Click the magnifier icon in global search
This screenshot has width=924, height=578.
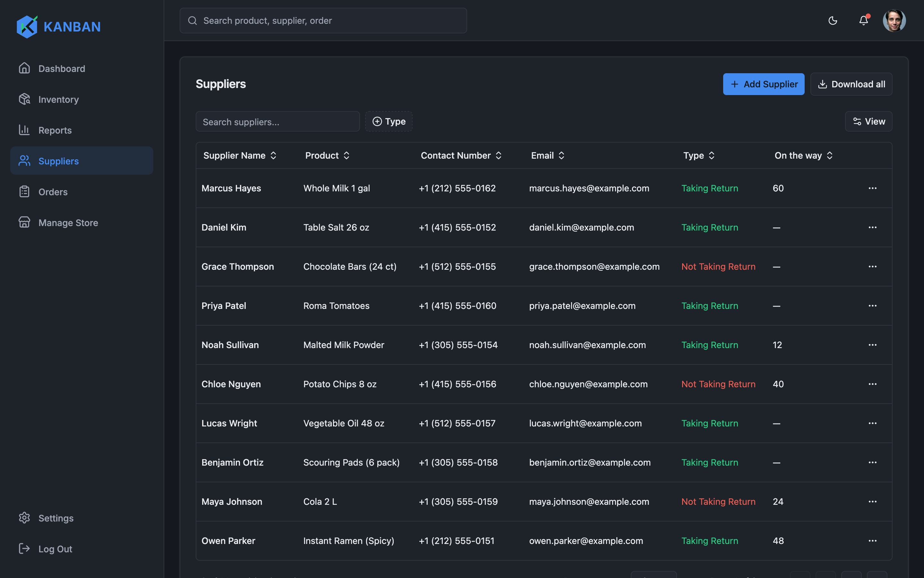point(193,21)
